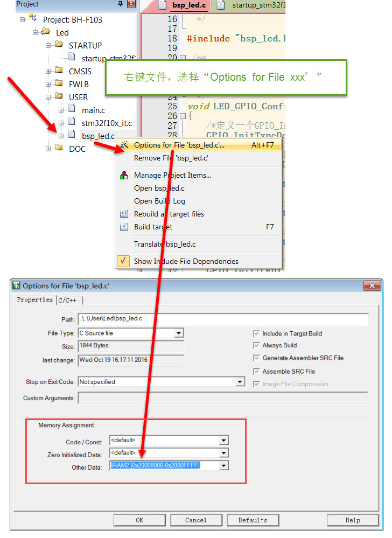Toggle Include in Target Build checkbox
The width and height of the screenshot is (392, 538).
pos(256,333)
